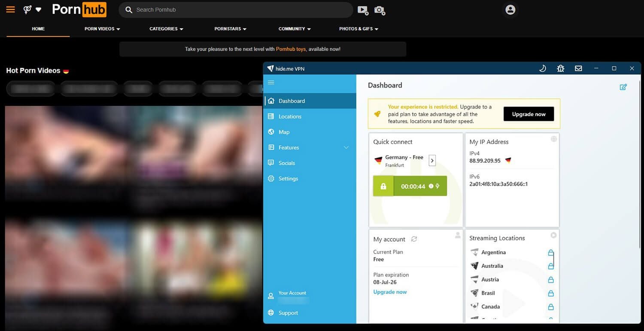Expand the CATEGORIES dropdown menu
644x331 pixels.
tap(166, 29)
